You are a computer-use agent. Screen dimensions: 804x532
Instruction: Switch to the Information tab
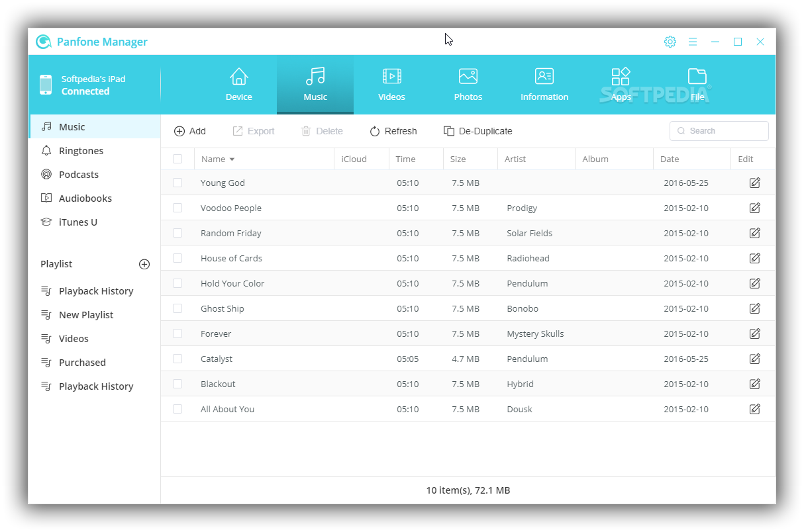[544, 85]
